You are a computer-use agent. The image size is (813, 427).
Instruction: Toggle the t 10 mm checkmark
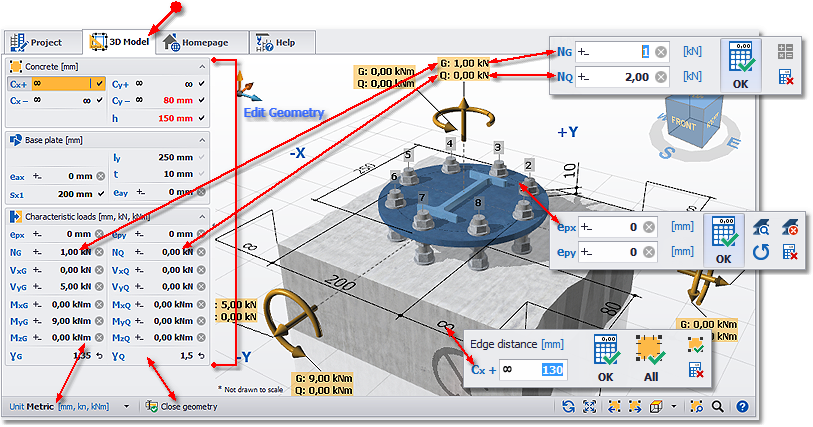click(x=202, y=174)
